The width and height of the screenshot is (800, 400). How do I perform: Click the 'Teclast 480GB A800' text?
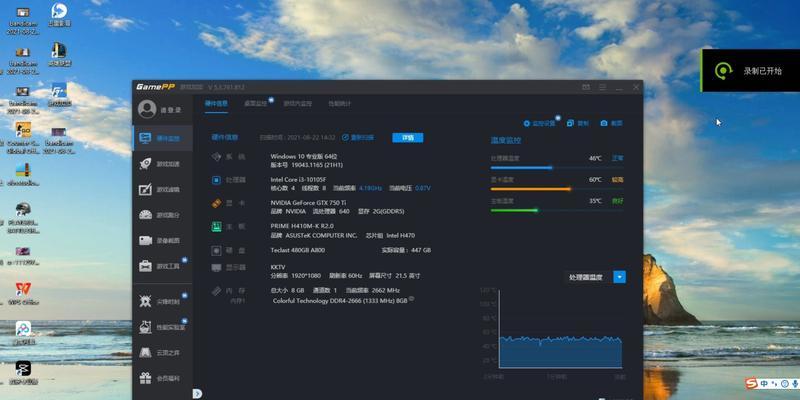click(x=297, y=250)
